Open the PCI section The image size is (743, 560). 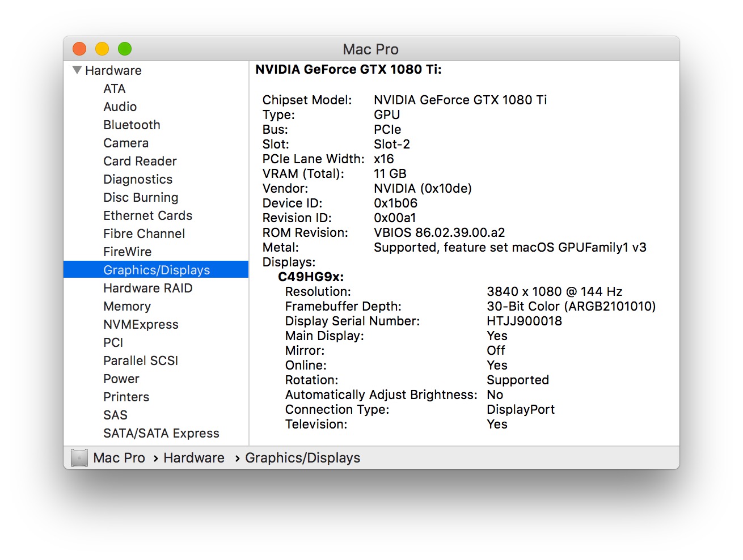click(113, 343)
